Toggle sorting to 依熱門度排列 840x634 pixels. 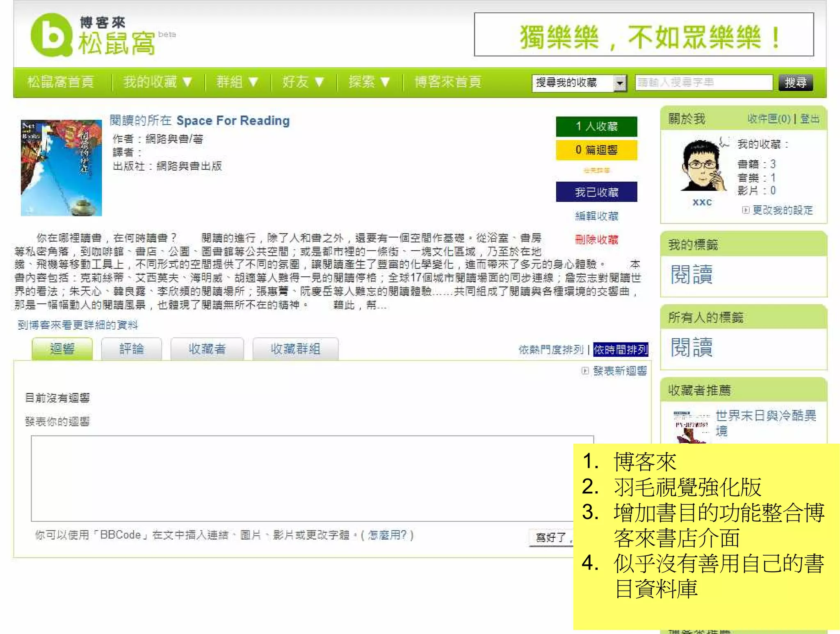click(550, 350)
